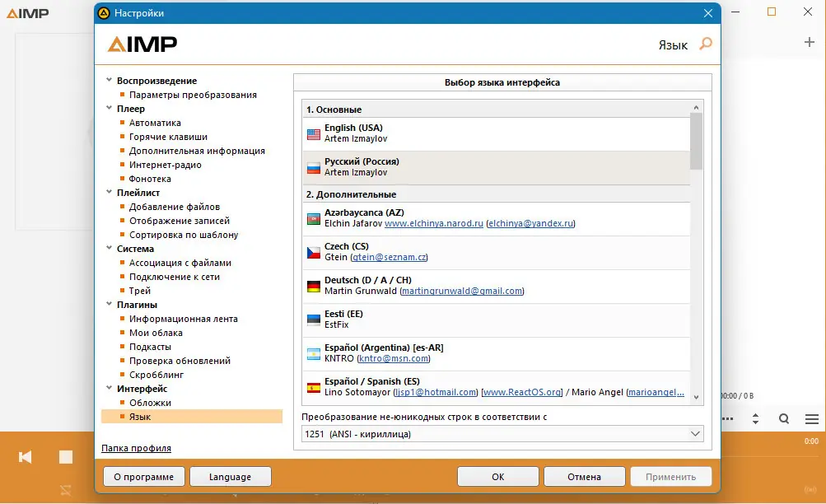Viewport: 826px width, 504px height.
Task: Click language list scroll-down arrow
Action: coord(696,398)
